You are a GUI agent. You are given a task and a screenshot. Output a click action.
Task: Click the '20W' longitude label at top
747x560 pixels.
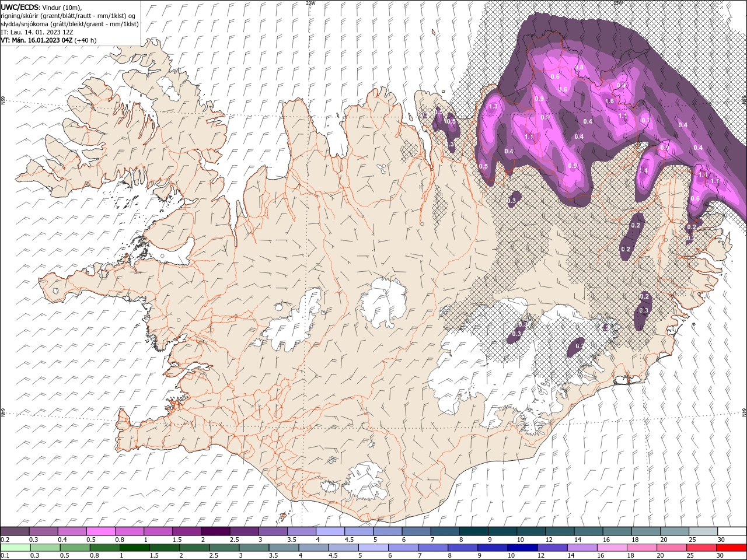coord(310,3)
